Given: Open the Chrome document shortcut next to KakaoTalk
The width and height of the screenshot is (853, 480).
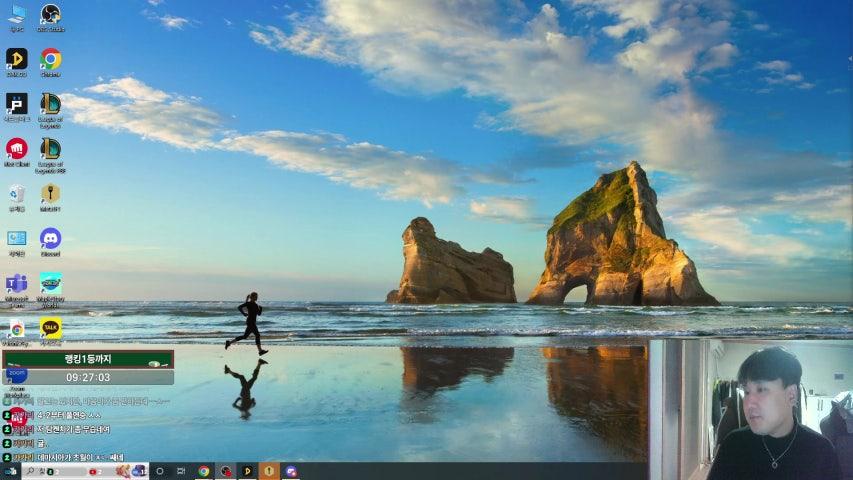Looking at the screenshot, I should [17, 333].
